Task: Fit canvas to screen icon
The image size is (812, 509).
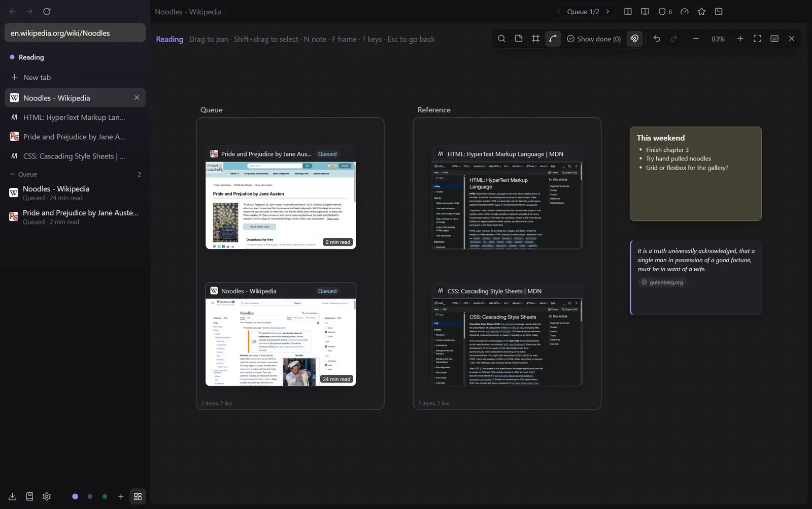Action: tap(757, 39)
